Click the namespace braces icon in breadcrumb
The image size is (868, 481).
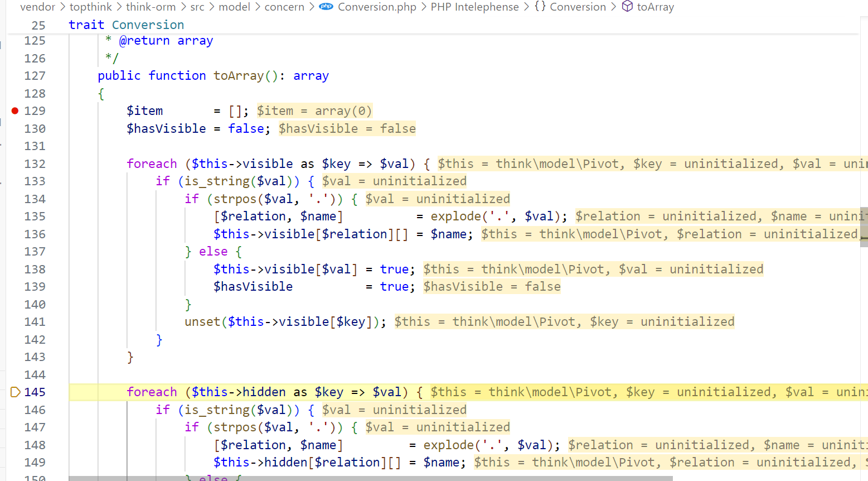pyautogui.click(x=540, y=7)
